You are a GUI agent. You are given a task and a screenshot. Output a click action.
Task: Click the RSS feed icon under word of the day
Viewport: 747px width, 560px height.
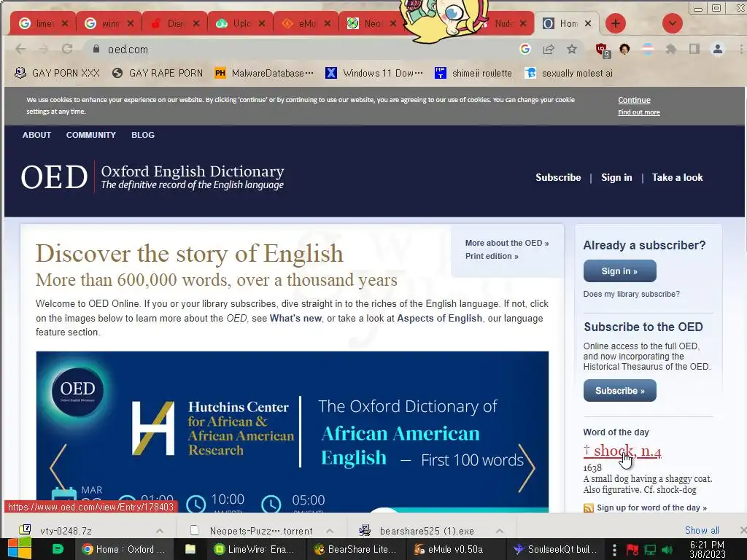589,508
